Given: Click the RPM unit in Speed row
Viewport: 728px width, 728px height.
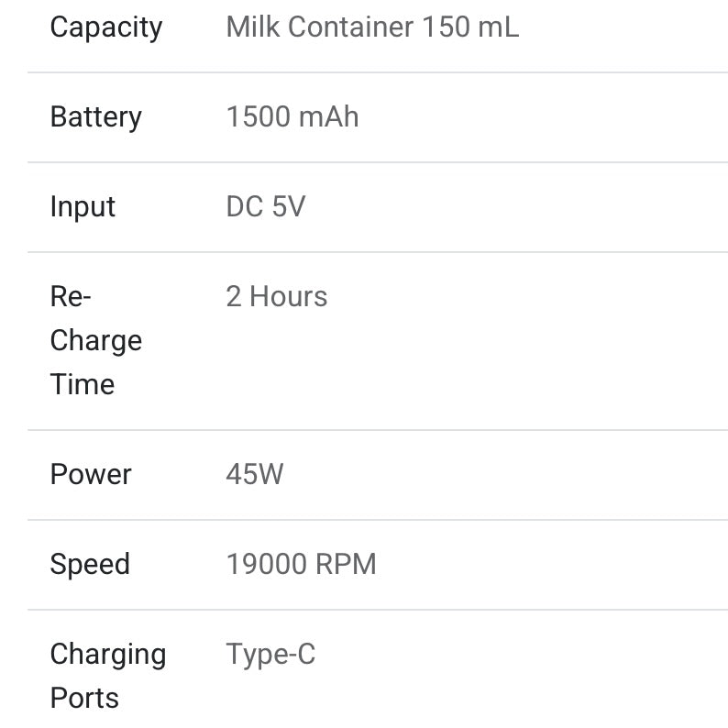Looking at the screenshot, I should [x=346, y=565].
